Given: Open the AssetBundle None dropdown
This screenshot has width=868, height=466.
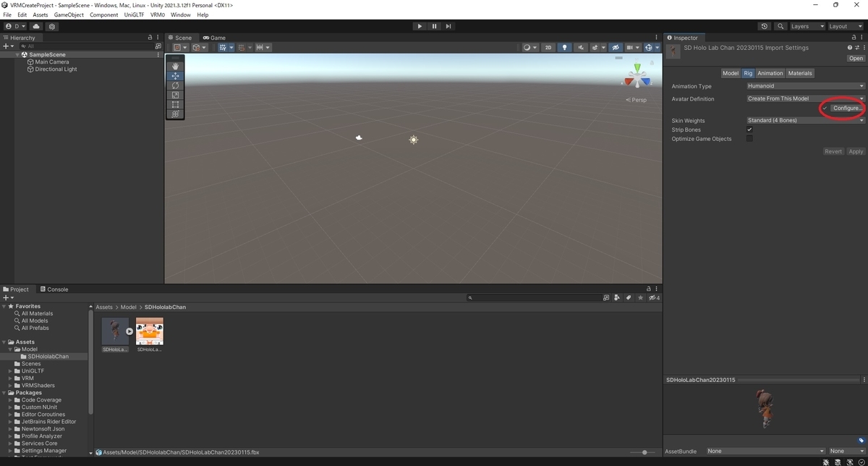Looking at the screenshot, I should pos(765,451).
